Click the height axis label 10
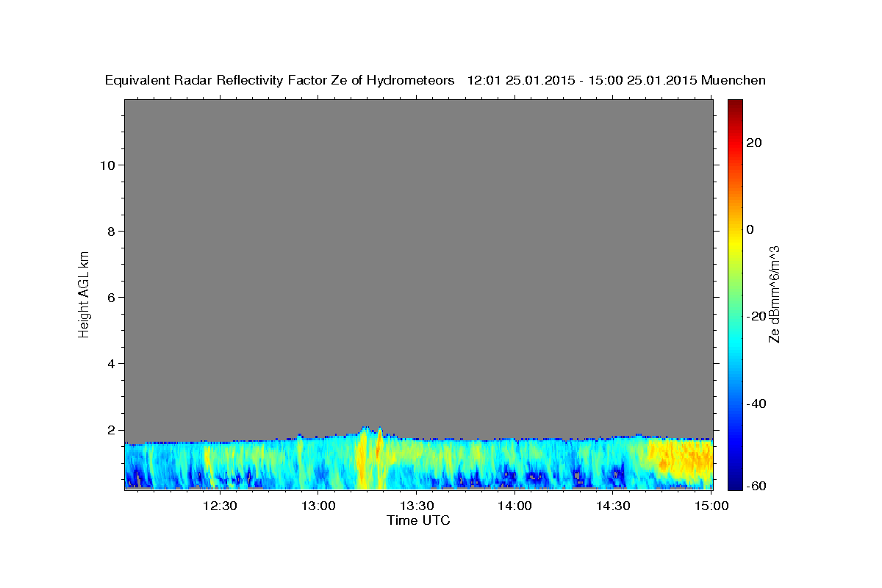 [x=107, y=165]
